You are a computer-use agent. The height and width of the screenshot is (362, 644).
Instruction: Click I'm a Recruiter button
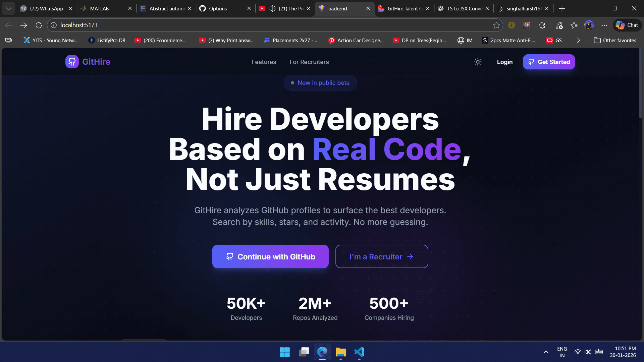382,256
